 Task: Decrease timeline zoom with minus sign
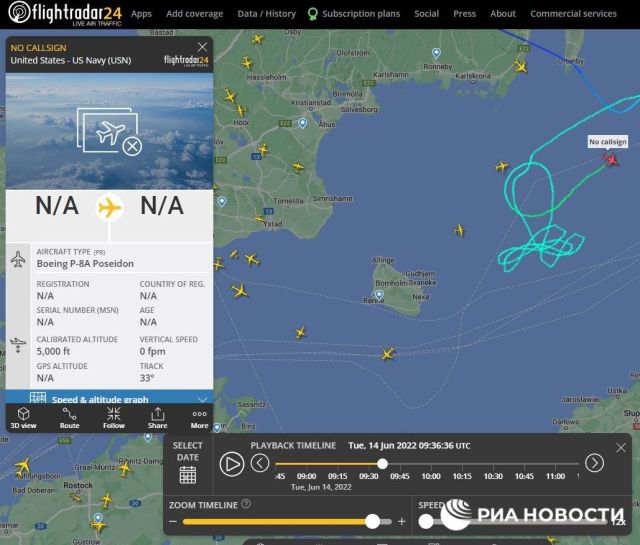click(x=173, y=521)
